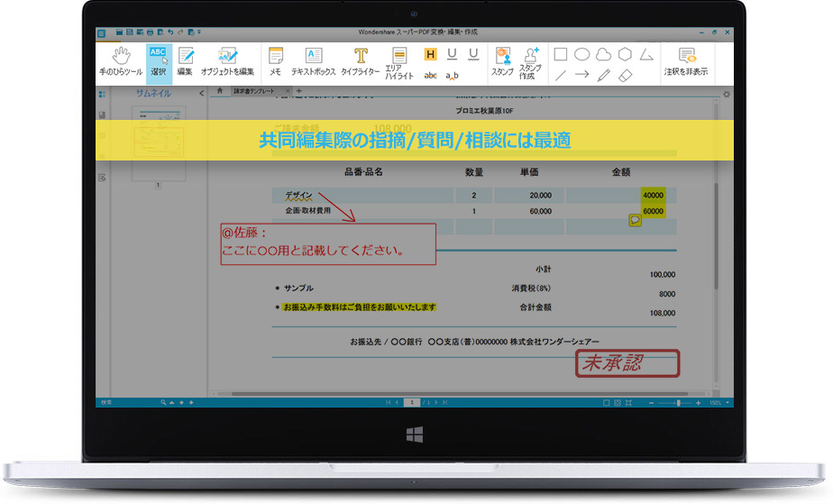
Task: Click the highlighted 60000 amount cell
Action: tap(653, 211)
